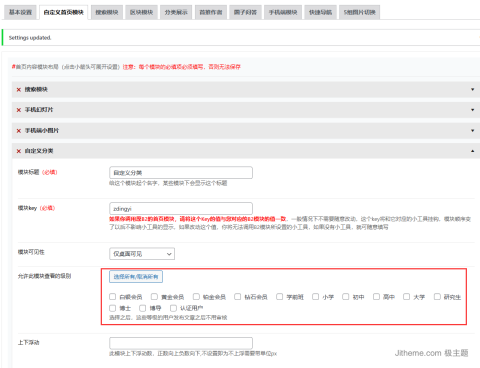
Task: Tick the 铂金会员 checkbox
Action: coord(196,297)
